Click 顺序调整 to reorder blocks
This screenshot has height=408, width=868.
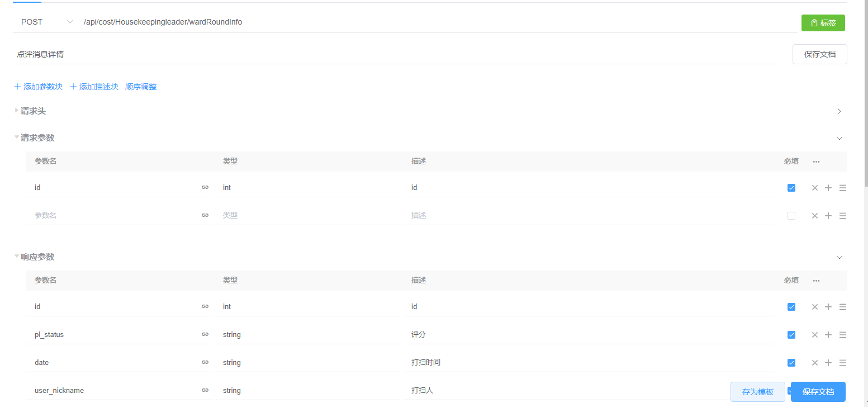point(141,87)
